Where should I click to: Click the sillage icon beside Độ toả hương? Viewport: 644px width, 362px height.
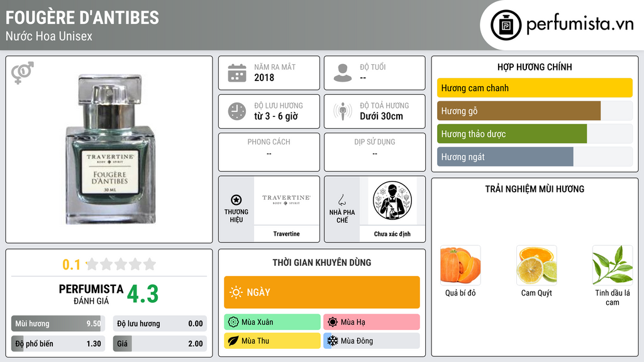343,111
